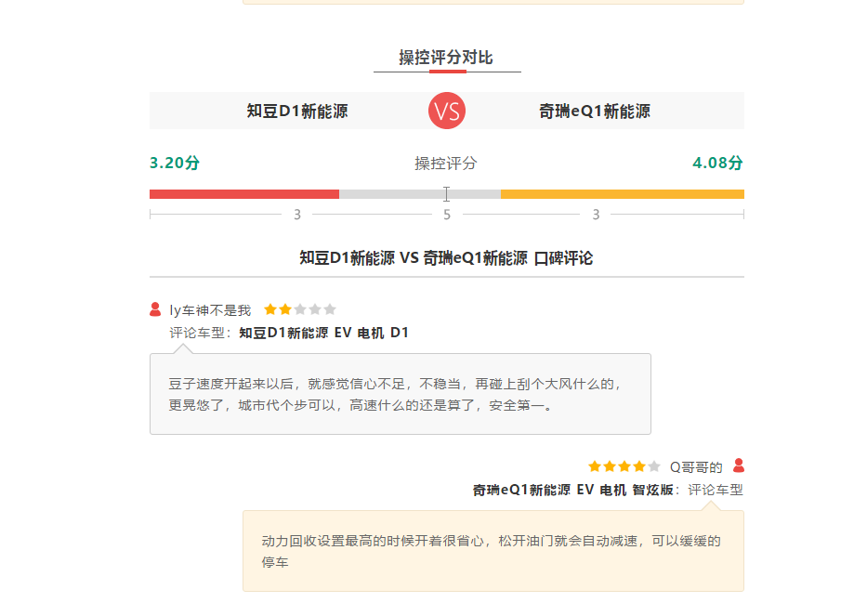Open the 知豆D1新能源 EV 电机 D1 model link

[x=323, y=333]
